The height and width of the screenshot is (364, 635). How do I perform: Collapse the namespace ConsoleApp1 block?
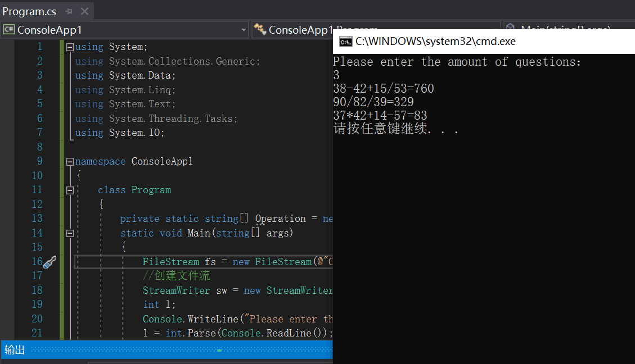(70, 162)
